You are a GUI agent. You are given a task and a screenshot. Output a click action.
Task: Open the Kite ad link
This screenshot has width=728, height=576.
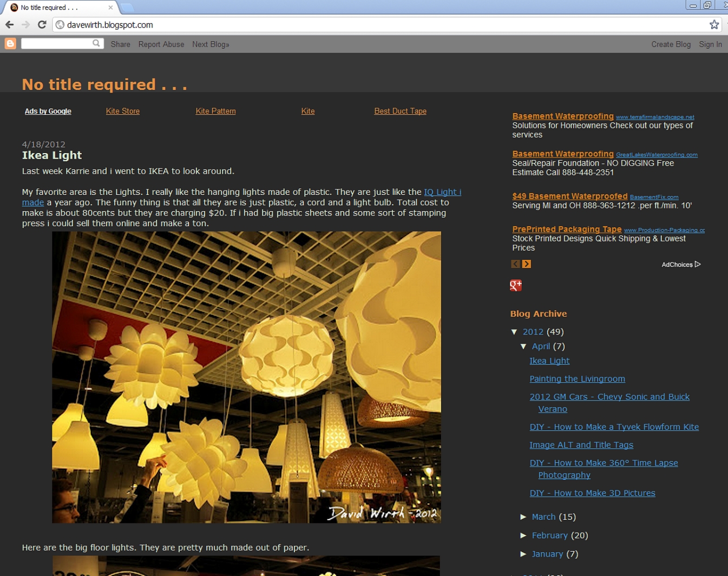(308, 111)
